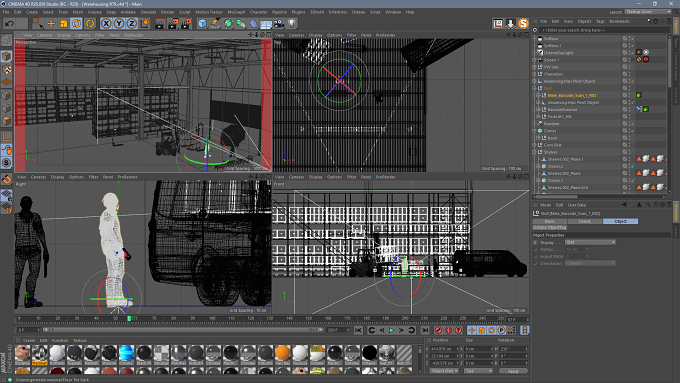
Task: Expand the Conv Belt hierarchy
Action: 535,145
